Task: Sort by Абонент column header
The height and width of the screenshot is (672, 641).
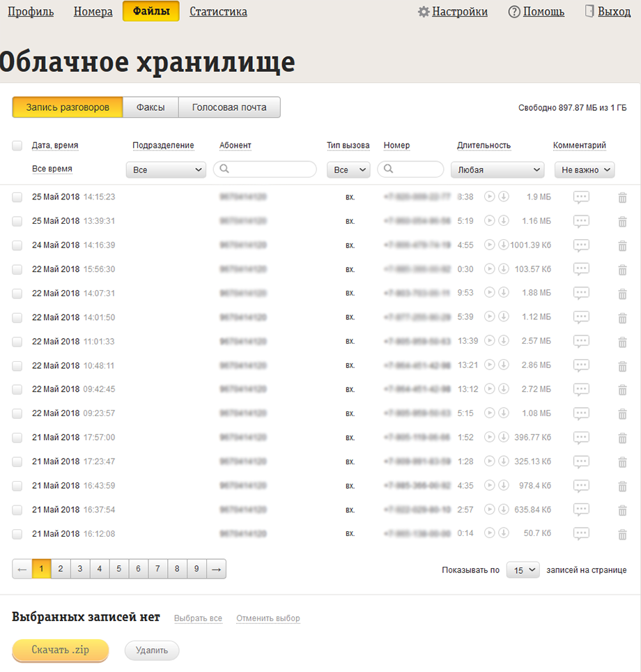Action: coord(235,145)
